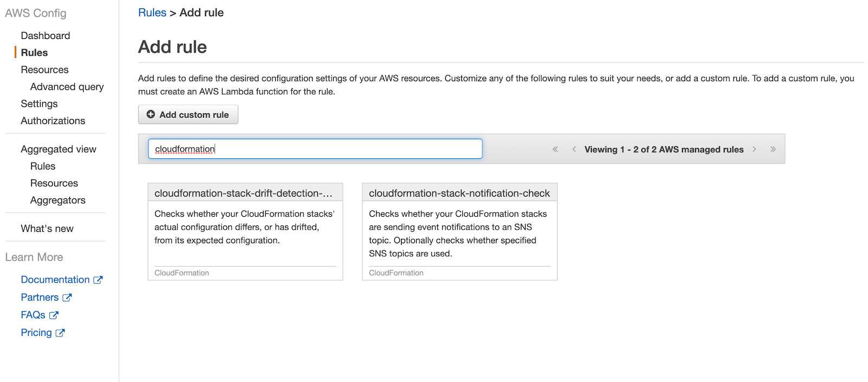Jump to last page of managed rules

773,149
